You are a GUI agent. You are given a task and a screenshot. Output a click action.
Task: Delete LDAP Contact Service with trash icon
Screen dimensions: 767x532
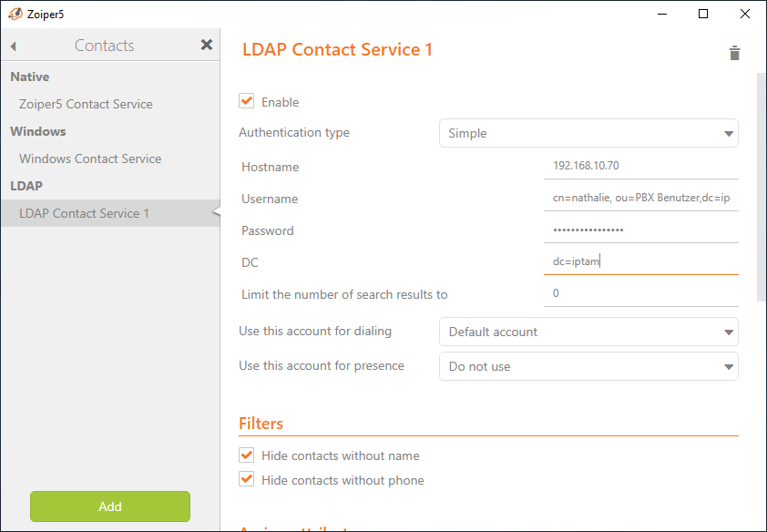pos(734,53)
